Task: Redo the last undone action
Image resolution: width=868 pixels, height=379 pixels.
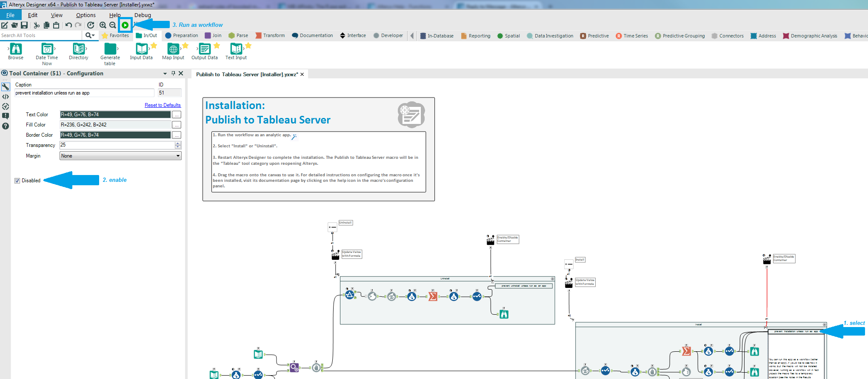Action: click(x=78, y=25)
